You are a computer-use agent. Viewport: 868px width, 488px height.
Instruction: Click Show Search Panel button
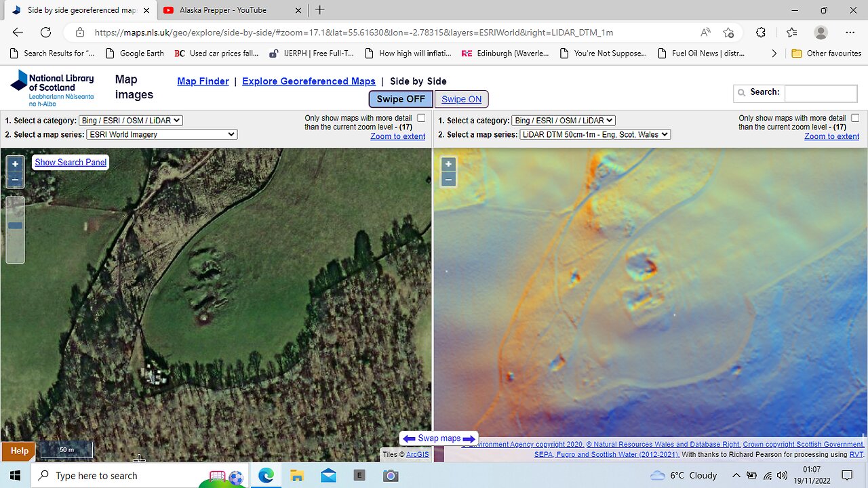pos(71,162)
